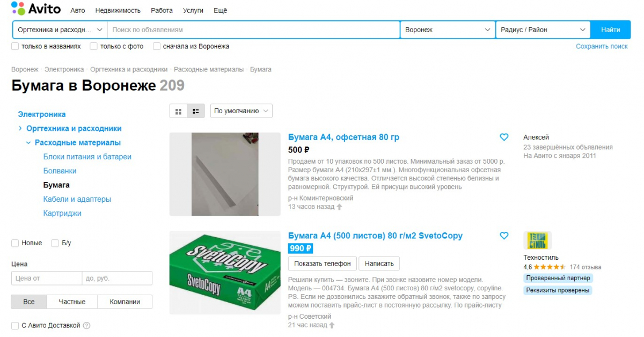Screen dimensions: 644x337
Task: Open the category dropdown 'Оргтехника и расходн…'
Action: [60, 30]
